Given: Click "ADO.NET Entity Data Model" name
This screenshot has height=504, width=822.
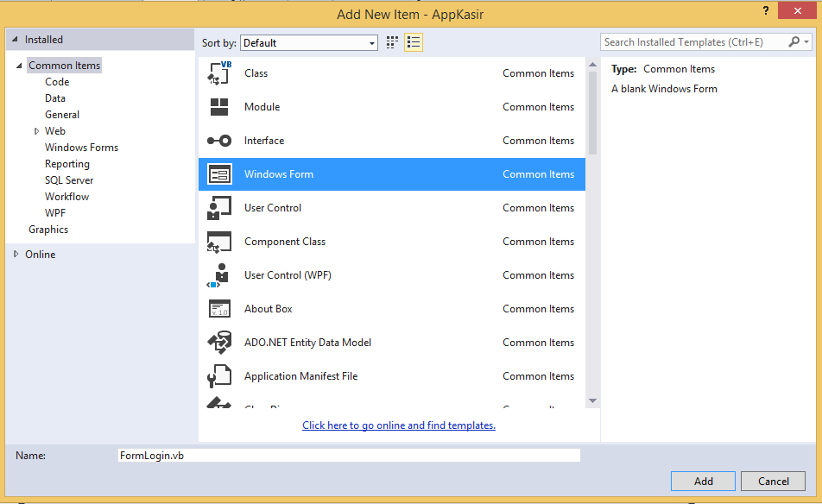Looking at the screenshot, I should pyautogui.click(x=307, y=343).
